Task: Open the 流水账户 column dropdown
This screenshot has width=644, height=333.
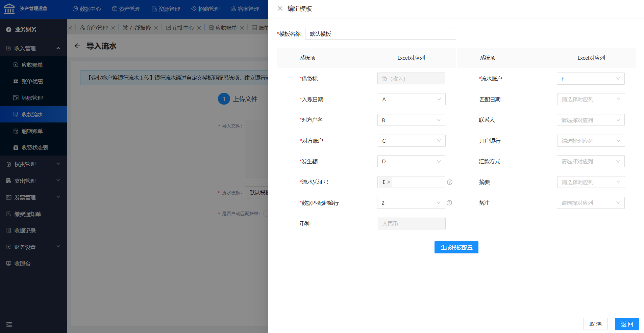Action: pos(590,79)
